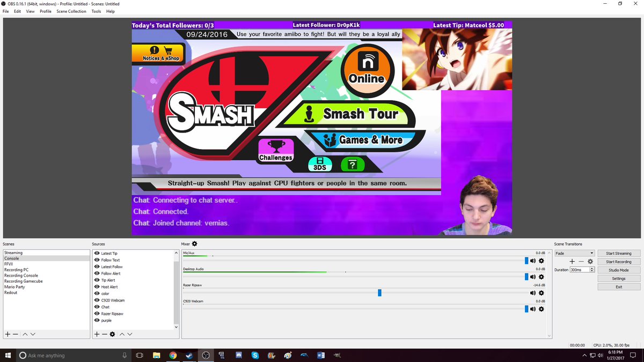Viewport: 644px width, 362px height.
Task: Select the Mario Party scene
Action: (46, 287)
